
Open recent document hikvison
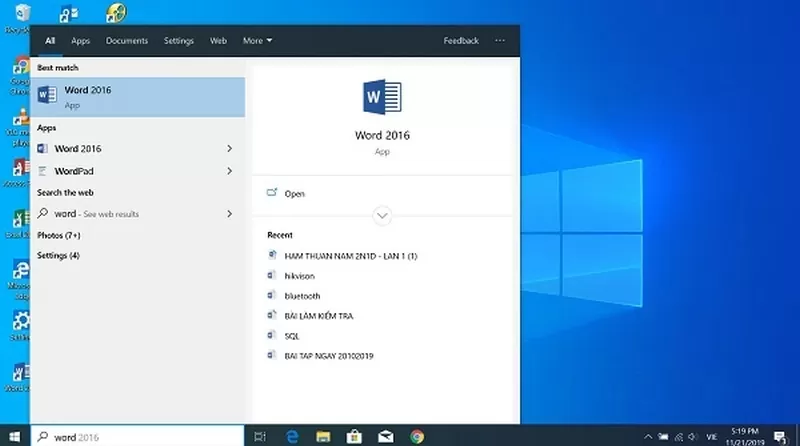[x=299, y=276]
